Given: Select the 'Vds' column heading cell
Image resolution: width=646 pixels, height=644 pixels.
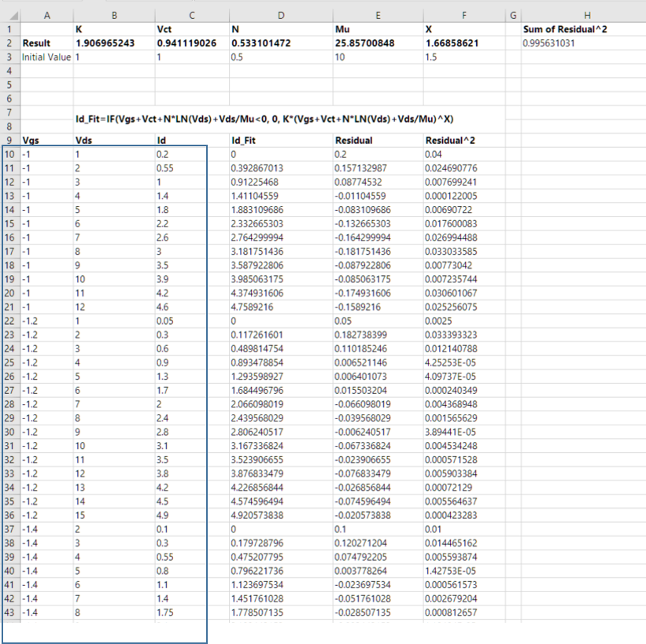Looking at the screenshot, I should [114, 141].
